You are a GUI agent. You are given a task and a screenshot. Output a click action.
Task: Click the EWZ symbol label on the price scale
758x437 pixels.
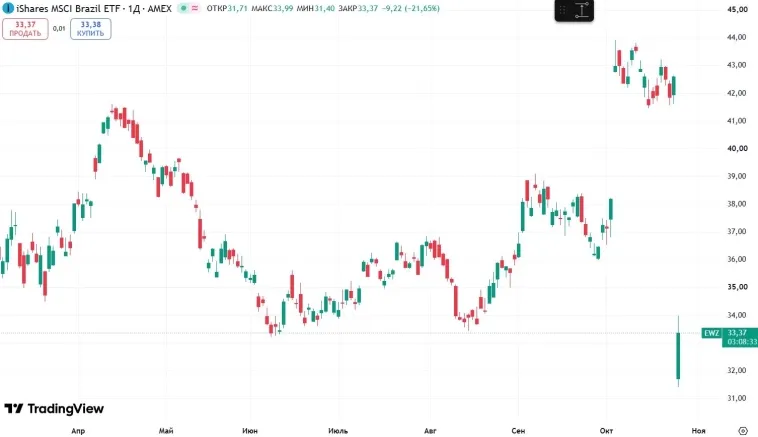711,333
